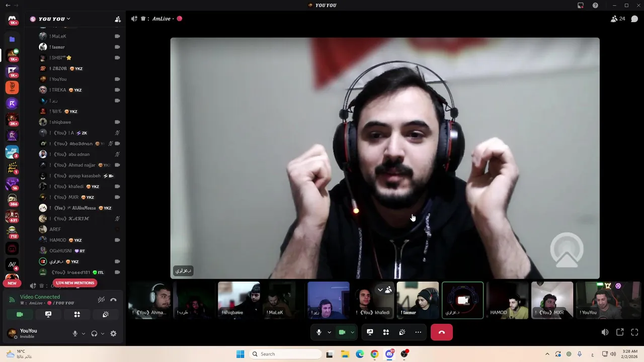Open the soundboard in the left voice panel
This screenshot has width=644, height=362.
tap(106, 314)
